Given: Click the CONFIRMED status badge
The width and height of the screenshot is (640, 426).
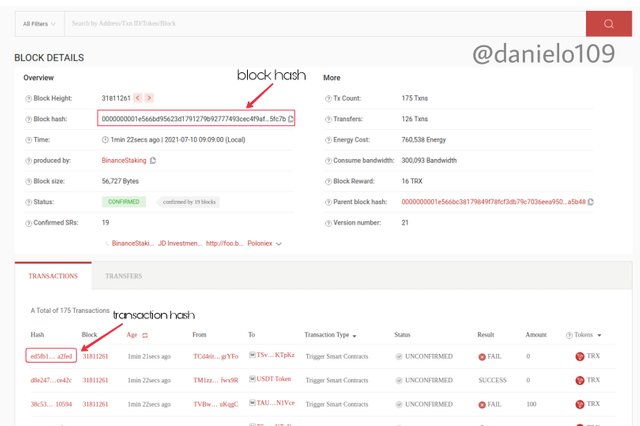Looking at the screenshot, I should click(124, 202).
